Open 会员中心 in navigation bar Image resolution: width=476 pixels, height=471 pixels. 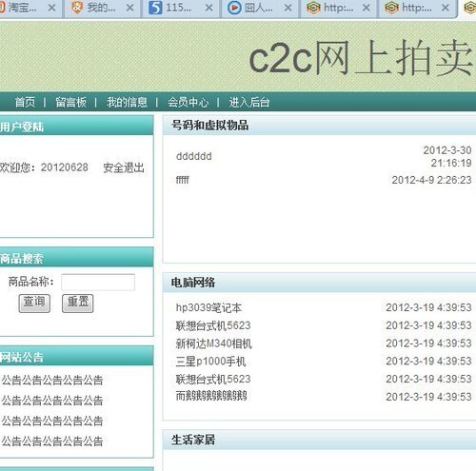[188, 102]
